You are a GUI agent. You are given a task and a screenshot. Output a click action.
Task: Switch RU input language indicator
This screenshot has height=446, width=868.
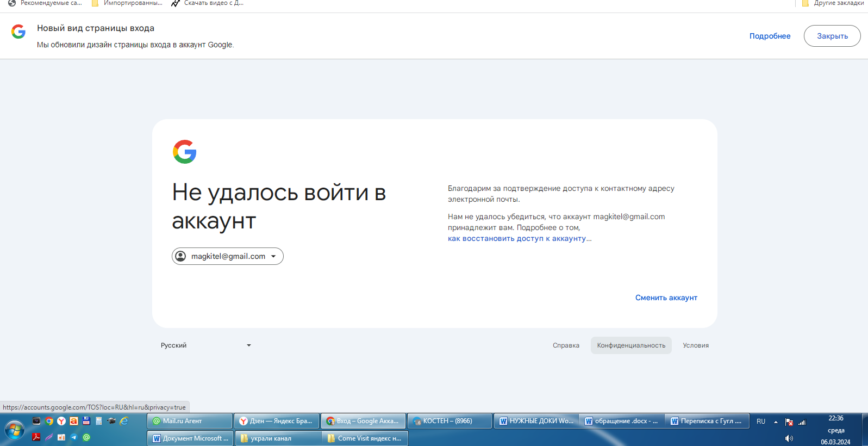click(761, 422)
